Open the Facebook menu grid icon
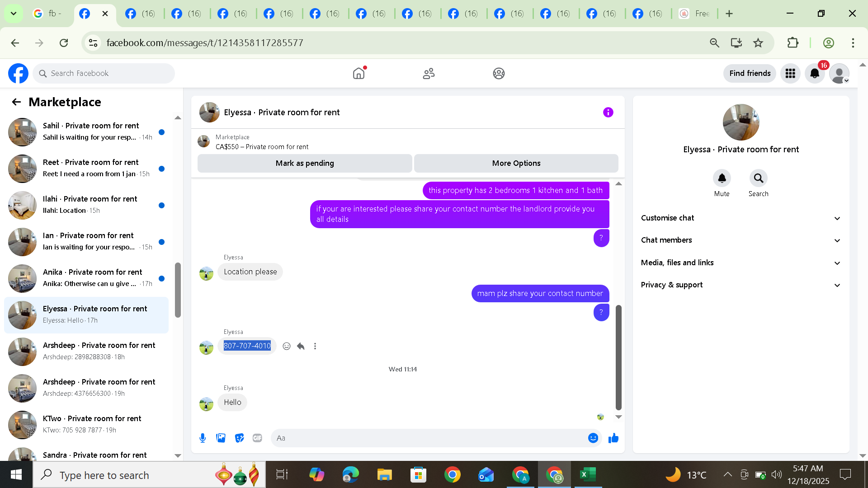 tap(790, 73)
